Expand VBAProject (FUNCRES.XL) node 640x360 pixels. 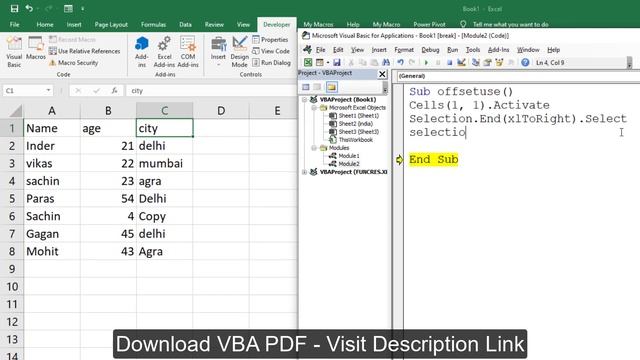(x=304, y=172)
